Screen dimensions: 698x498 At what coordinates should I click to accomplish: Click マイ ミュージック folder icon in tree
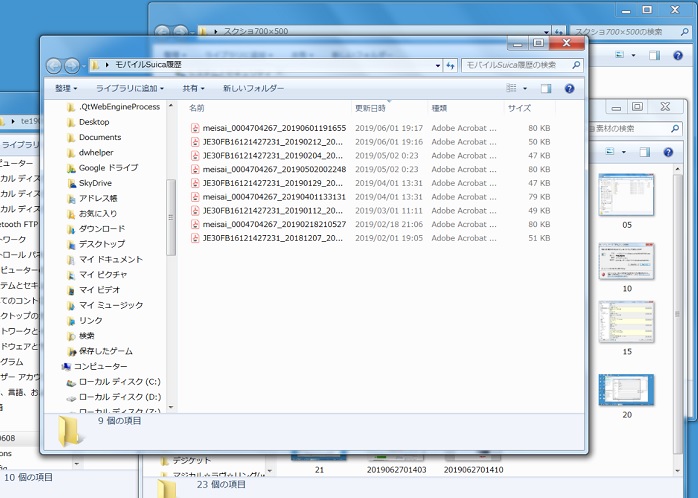71,306
